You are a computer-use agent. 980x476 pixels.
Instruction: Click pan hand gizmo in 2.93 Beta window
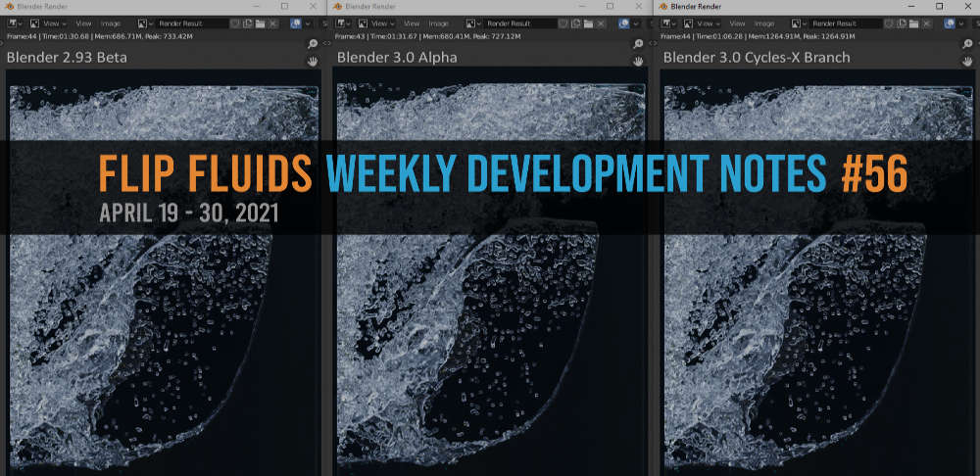[x=313, y=61]
